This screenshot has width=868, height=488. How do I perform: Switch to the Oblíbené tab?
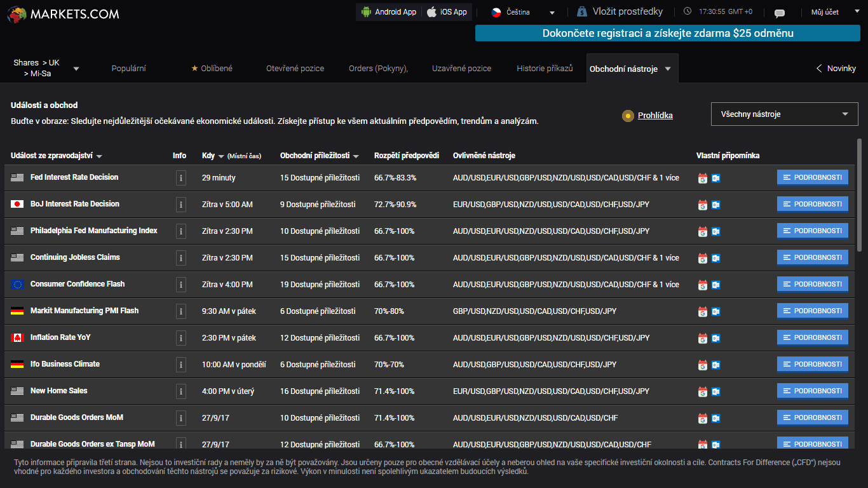point(212,68)
